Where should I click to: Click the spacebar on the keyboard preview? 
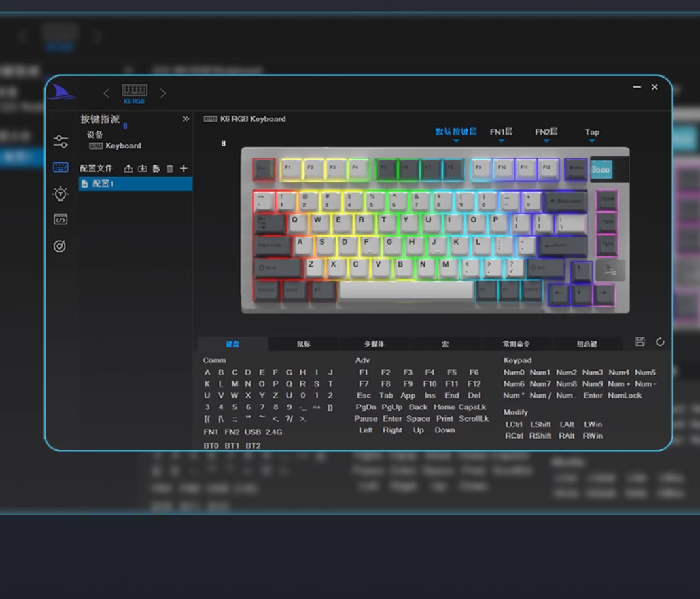pos(406,290)
